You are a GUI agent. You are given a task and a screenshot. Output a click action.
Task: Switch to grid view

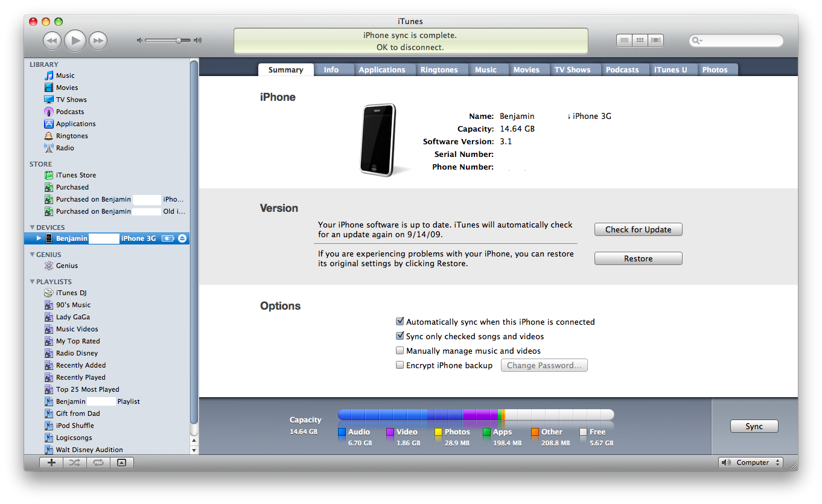640,40
